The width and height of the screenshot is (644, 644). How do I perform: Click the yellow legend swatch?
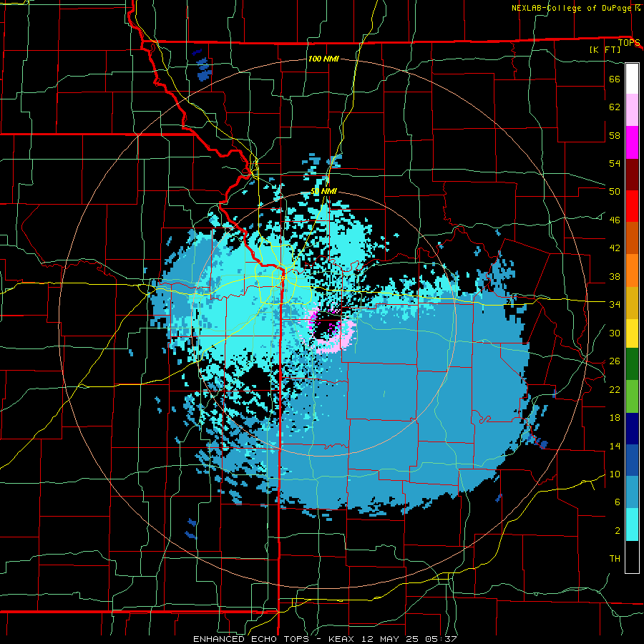point(632,333)
